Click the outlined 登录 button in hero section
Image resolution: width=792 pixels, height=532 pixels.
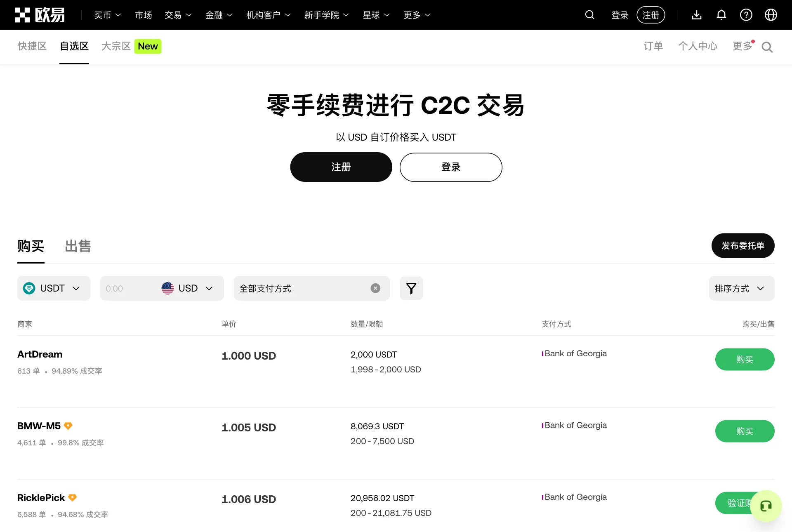[x=451, y=167]
